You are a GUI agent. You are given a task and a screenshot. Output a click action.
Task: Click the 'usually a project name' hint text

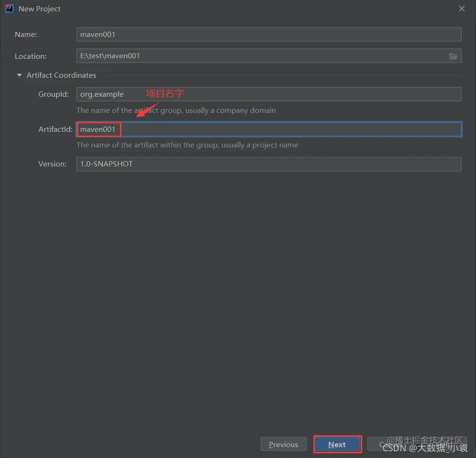click(x=259, y=145)
